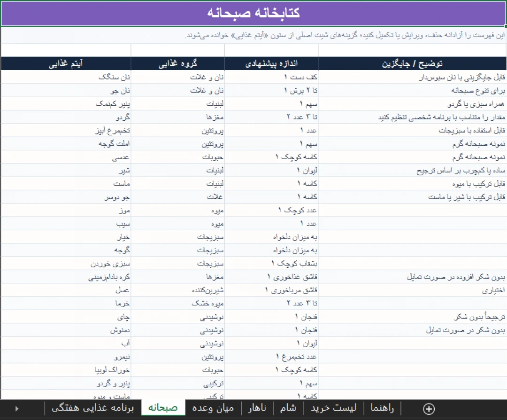Image resolution: width=507 pixels, height=420 pixels.
Task: Click the size cell ۱ عدد تخم‌مرغ
Action: (x=272, y=357)
